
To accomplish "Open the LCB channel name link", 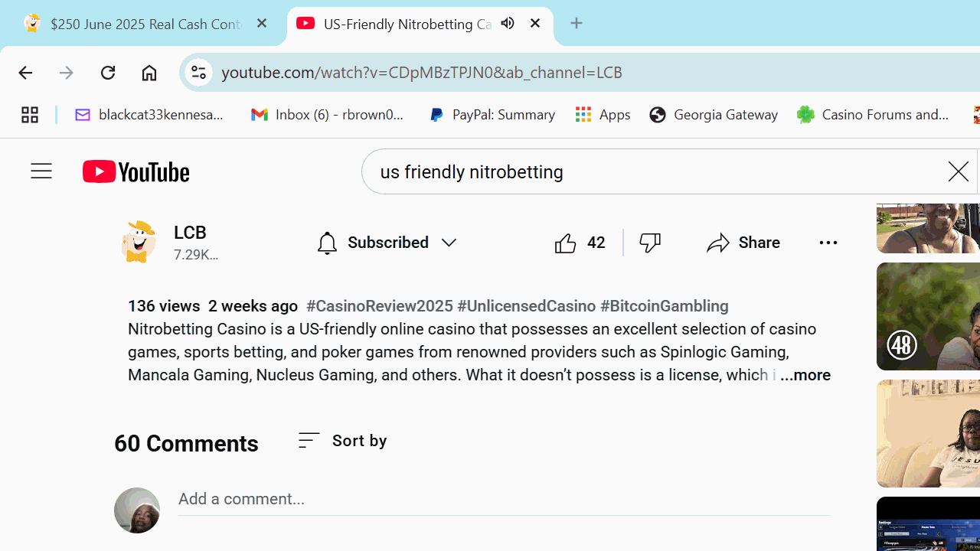I will (x=190, y=233).
